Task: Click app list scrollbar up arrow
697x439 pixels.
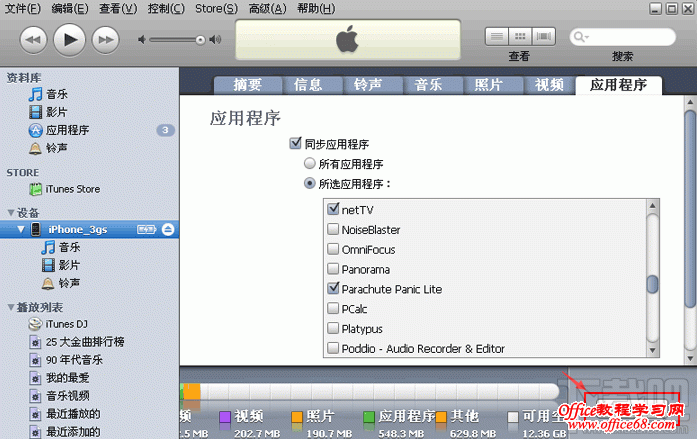Action: point(652,206)
